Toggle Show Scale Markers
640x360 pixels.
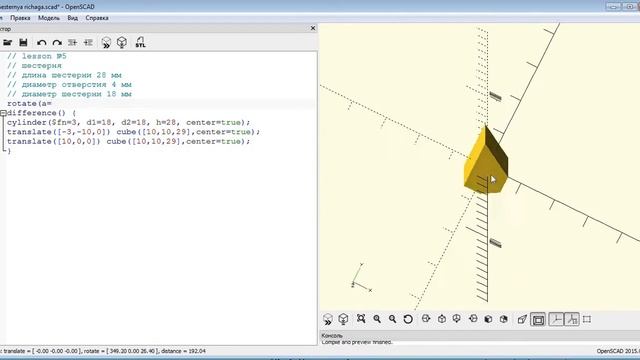tap(572, 319)
